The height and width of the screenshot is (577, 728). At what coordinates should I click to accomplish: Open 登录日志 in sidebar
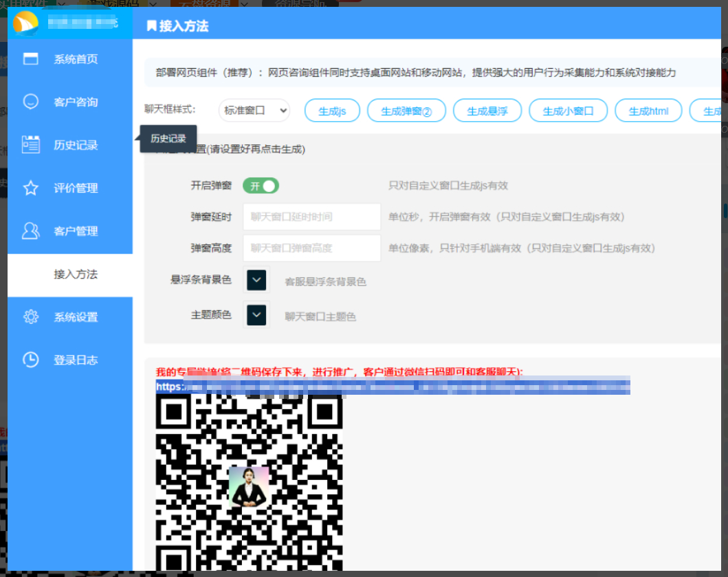[x=70, y=360]
